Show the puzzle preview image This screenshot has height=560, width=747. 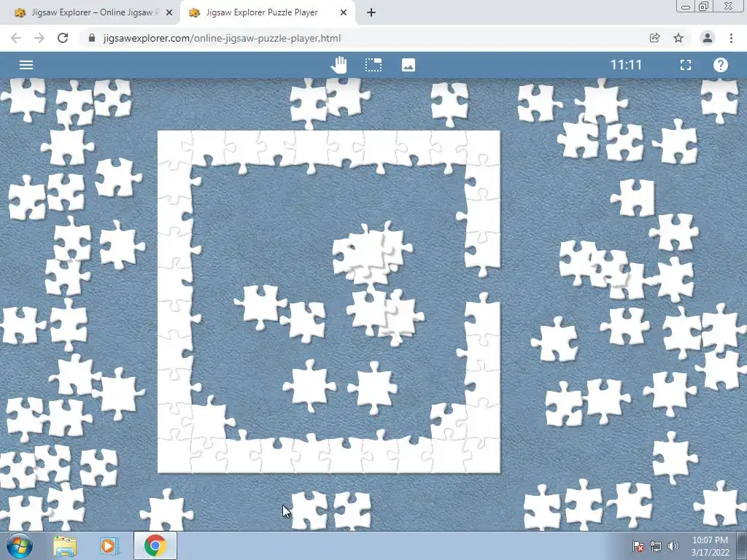[409, 65]
